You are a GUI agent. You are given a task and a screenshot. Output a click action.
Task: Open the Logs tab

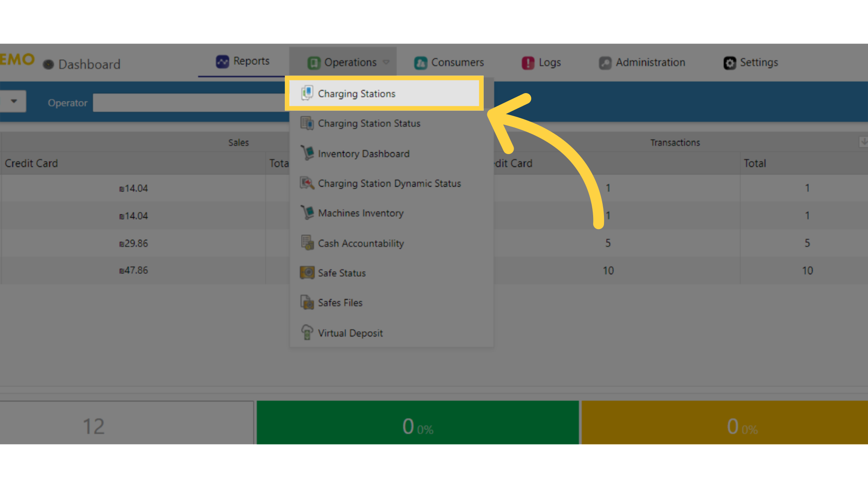pyautogui.click(x=541, y=62)
